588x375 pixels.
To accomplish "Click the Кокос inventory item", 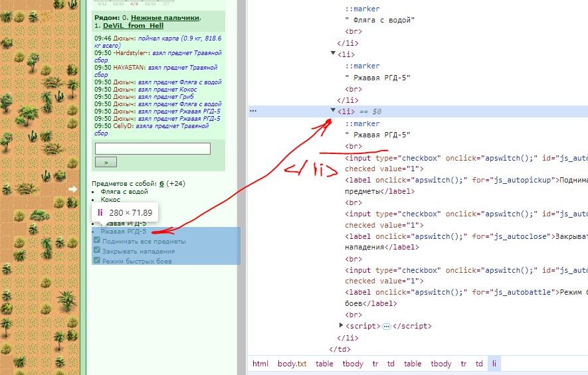I will click(110, 200).
